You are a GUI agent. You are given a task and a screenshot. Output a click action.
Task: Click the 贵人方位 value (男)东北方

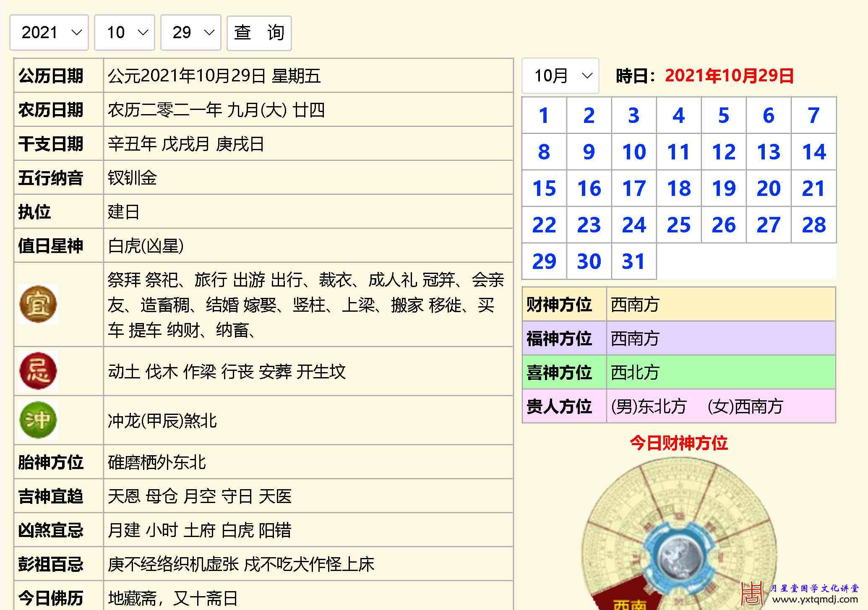tap(649, 407)
